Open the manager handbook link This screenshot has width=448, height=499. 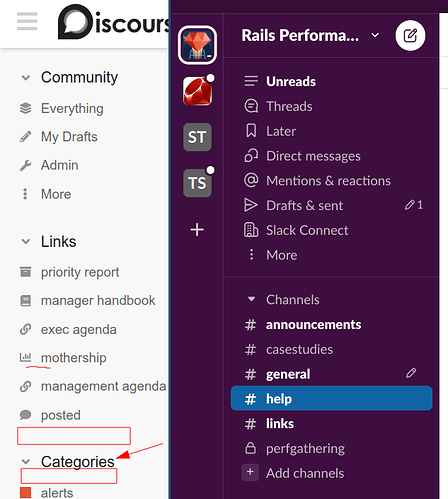(x=98, y=301)
